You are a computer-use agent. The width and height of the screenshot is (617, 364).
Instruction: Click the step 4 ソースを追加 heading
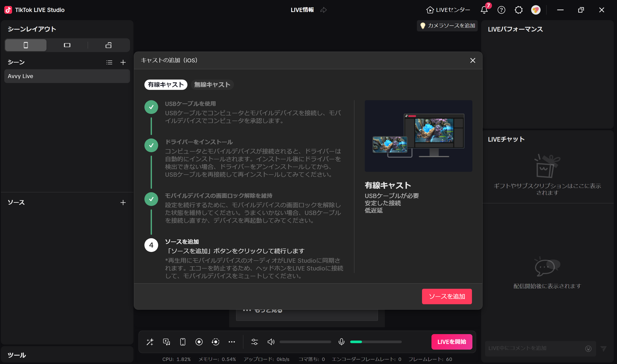click(x=182, y=242)
